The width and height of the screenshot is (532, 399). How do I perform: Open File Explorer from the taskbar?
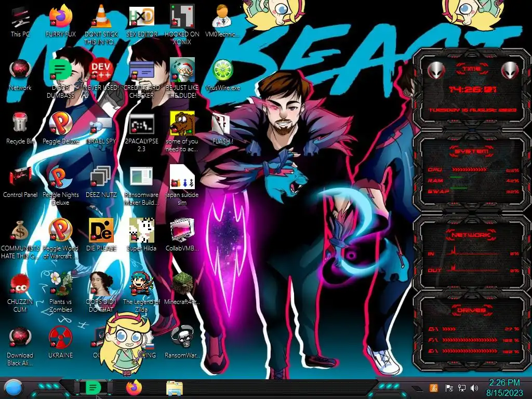pos(175,388)
